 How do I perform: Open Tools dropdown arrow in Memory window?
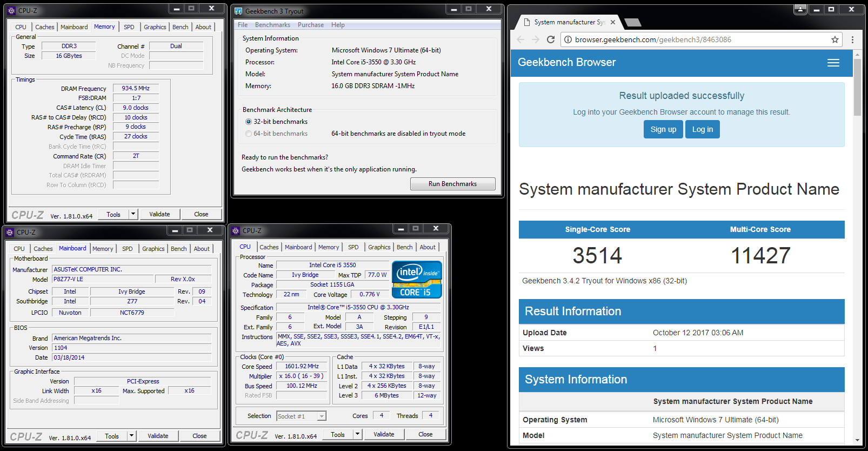133,214
